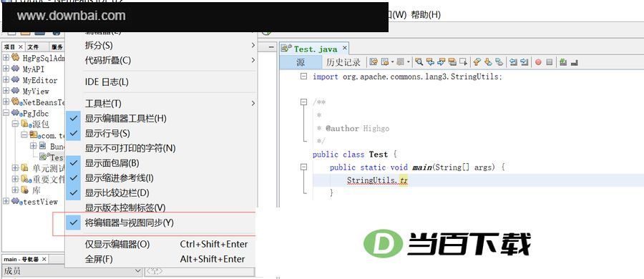Click the Find Selection magnifier icon
The height and width of the screenshot is (279, 644).
click(x=419, y=62)
